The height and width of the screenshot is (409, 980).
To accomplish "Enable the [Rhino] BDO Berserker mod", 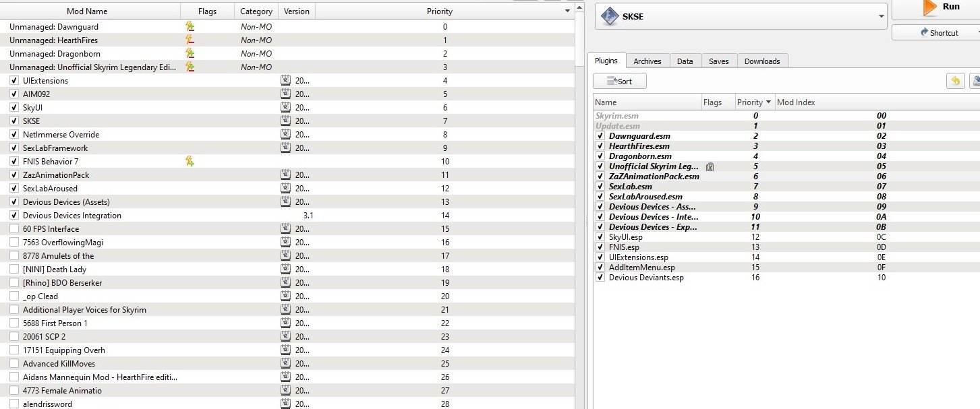I will [x=14, y=282].
